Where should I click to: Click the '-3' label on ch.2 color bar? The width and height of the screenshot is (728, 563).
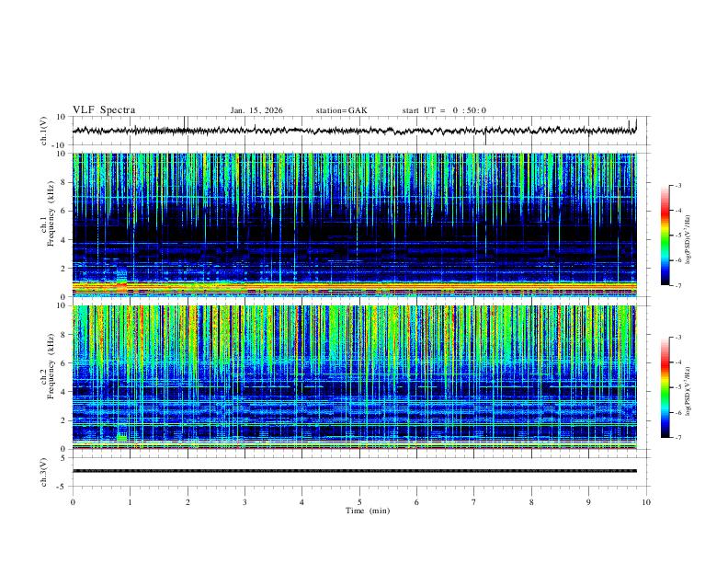[x=678, y=338]
